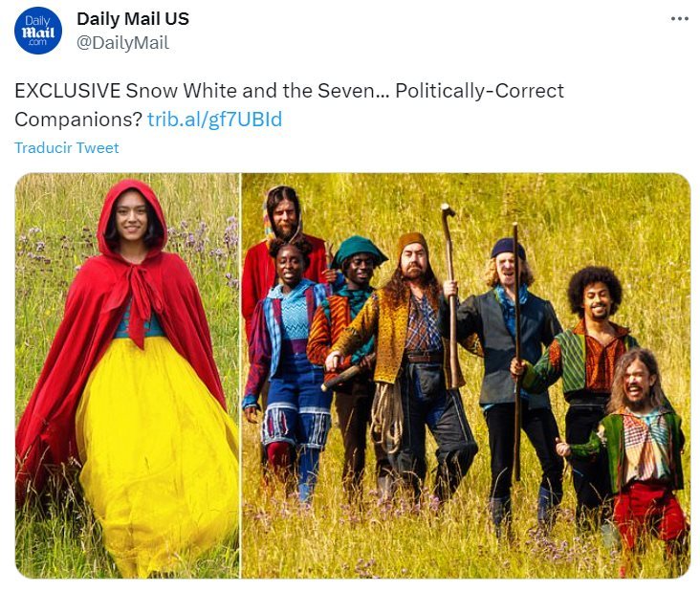Open the three-dot more options menu
700x591 pixels.
(680, 19)
